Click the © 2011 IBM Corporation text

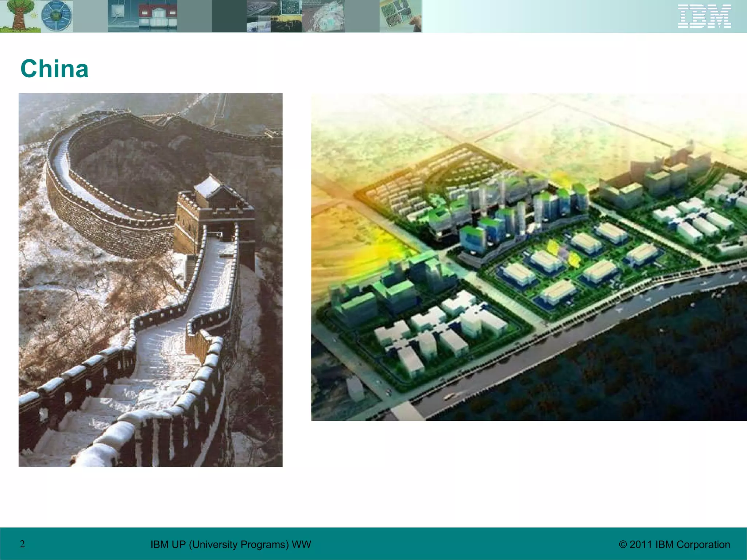click(674, 544)
